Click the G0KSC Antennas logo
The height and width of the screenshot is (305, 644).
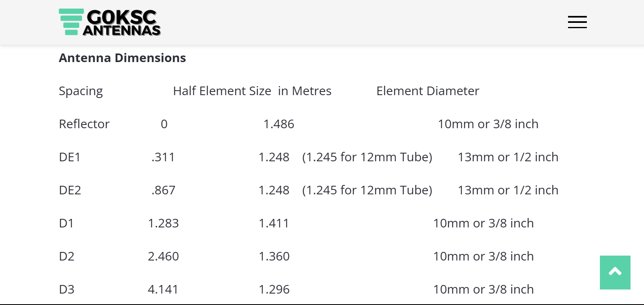(110, 22)
